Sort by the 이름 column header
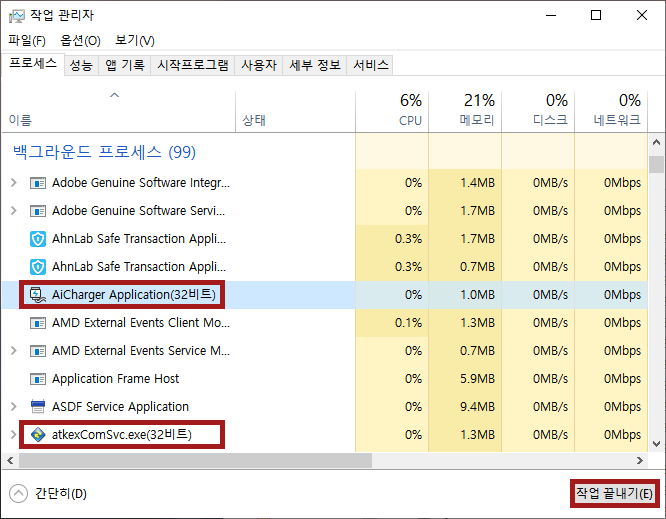This screenshot has height=519, width=666. click(119, 112)
